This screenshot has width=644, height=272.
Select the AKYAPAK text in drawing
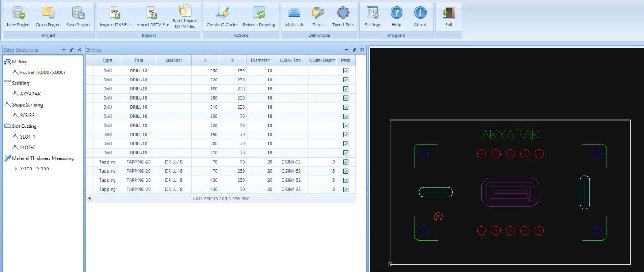510,135
